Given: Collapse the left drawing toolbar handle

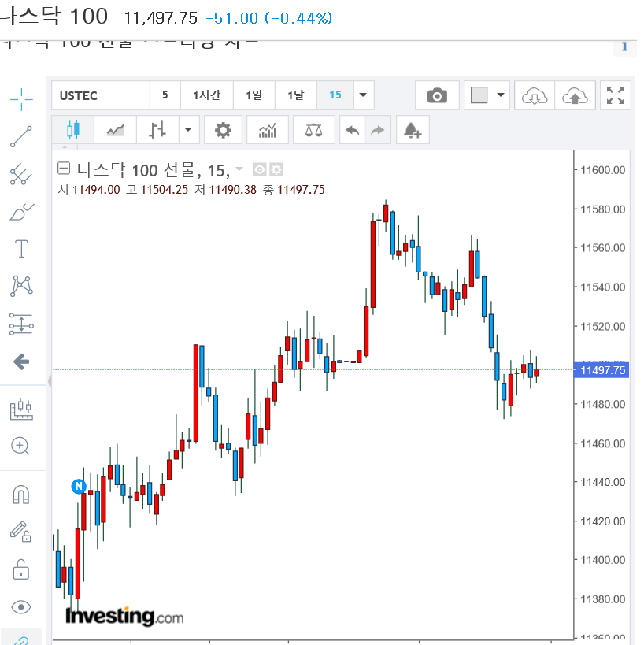Looking at the screenshot, I should click(50, 381).
